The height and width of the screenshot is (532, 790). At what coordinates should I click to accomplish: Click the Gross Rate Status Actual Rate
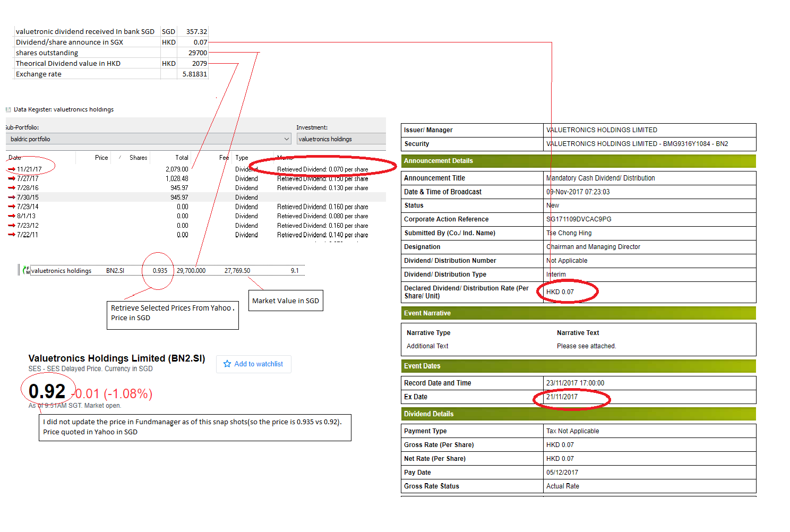pos(563,486)
